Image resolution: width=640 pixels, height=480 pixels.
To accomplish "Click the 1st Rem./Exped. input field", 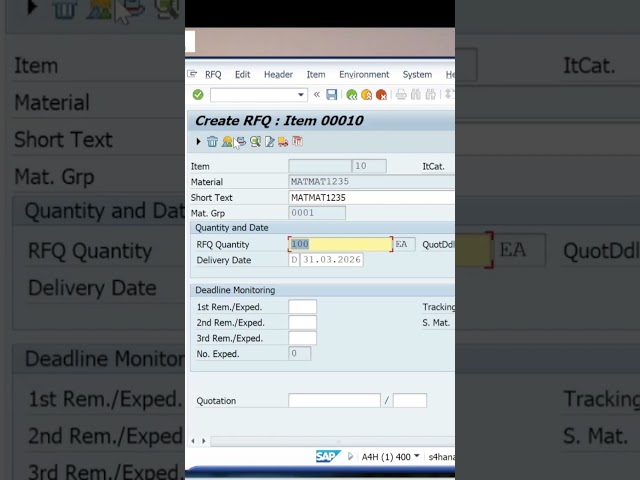I will click(302, 307).
